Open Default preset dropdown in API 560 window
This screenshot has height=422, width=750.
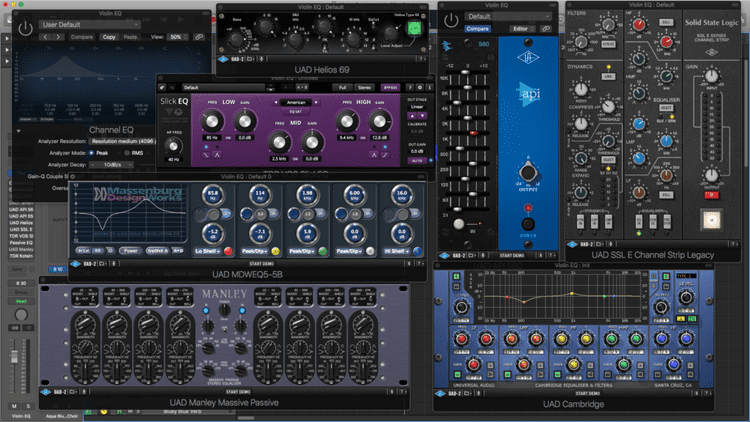tap(507, 17)
